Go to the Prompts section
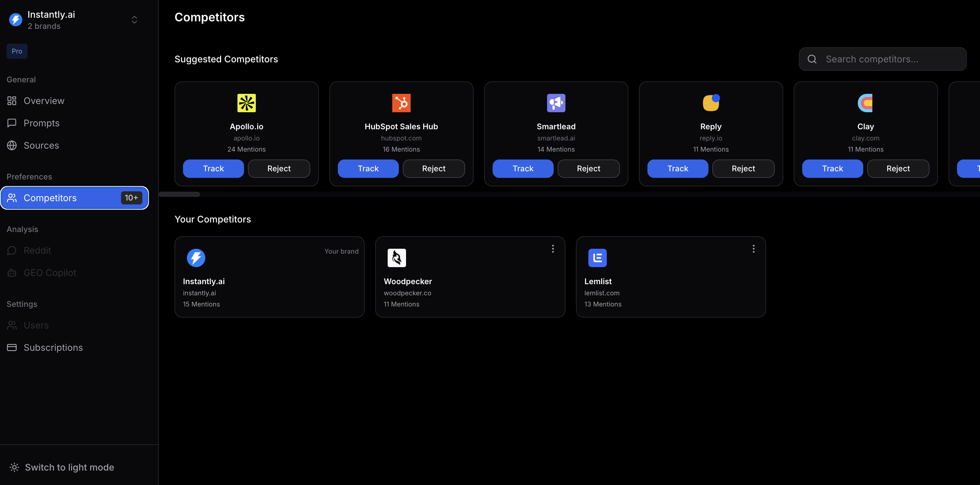980x485 pixels. tap(74, 123)
